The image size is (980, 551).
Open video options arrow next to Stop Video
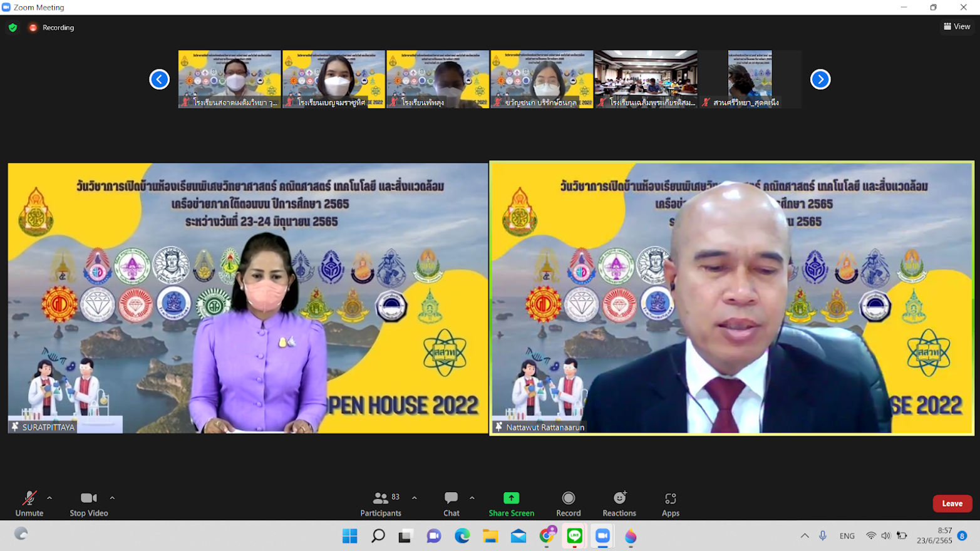(112, 498)
